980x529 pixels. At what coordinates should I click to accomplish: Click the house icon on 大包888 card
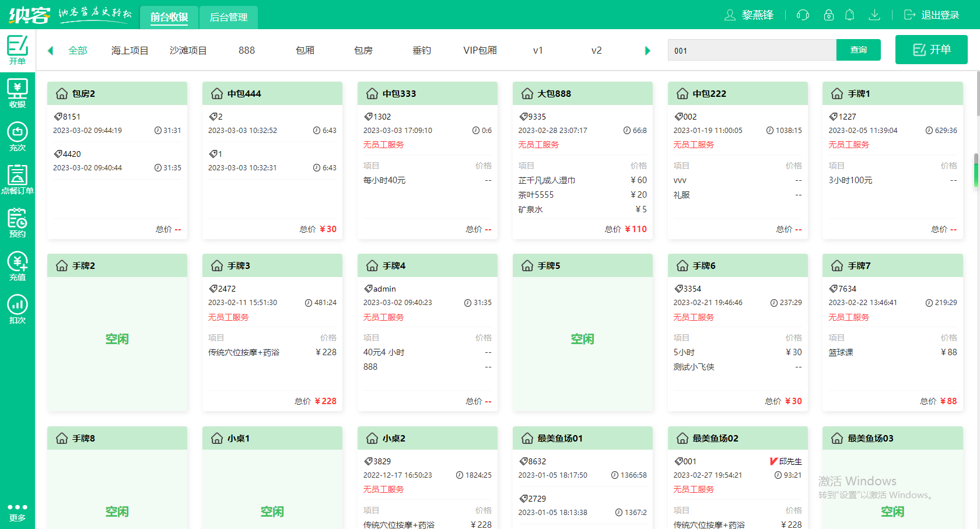point(527,93)
